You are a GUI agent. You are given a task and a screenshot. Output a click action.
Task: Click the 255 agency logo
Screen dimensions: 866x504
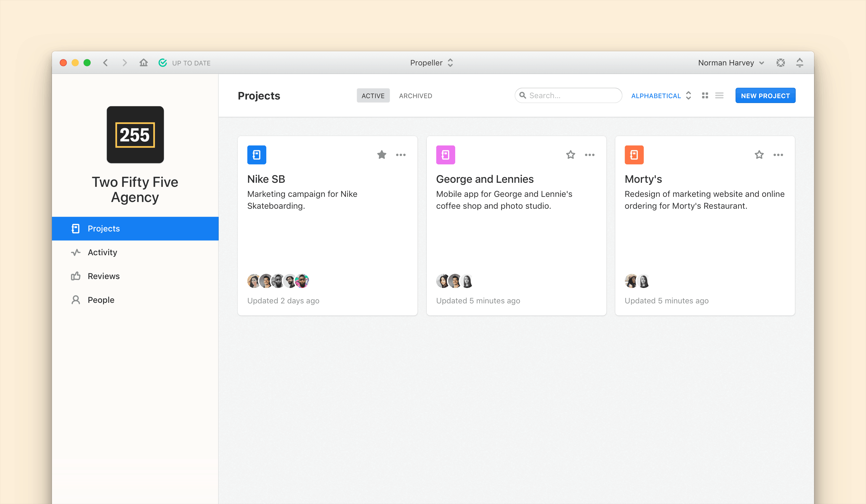(135, 135)
